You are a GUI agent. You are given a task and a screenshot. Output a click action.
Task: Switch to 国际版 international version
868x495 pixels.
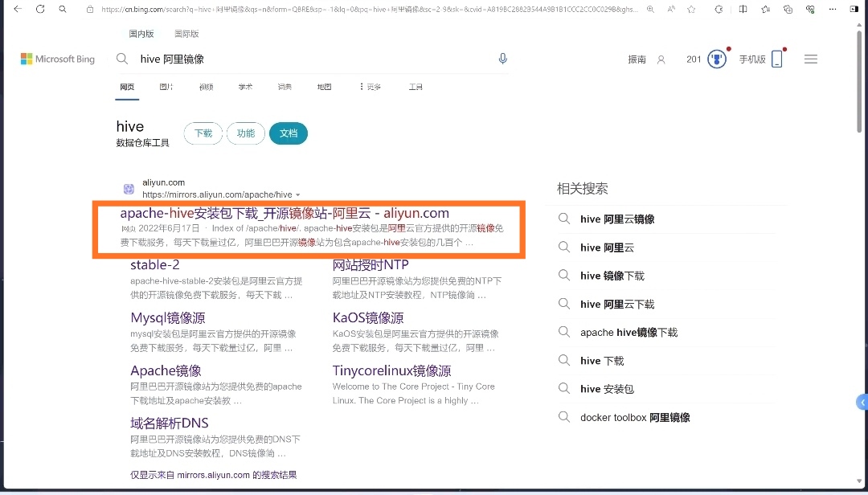pos(186,34)
